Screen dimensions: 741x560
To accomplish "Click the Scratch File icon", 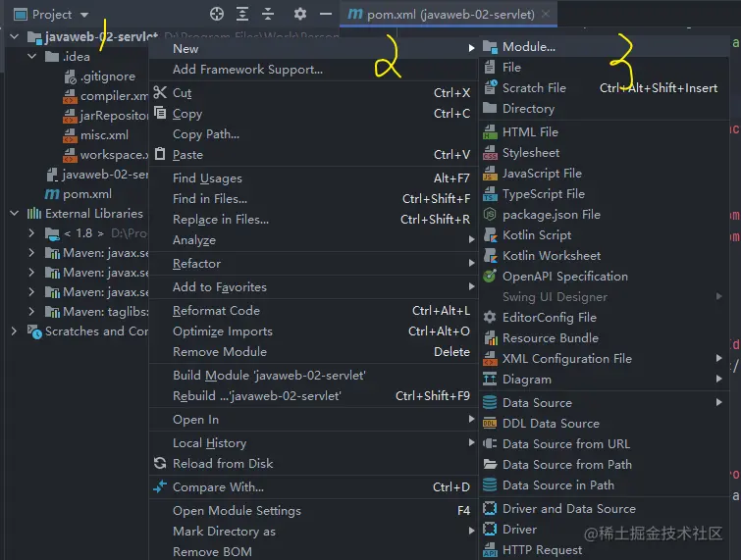I will point(490,88).
